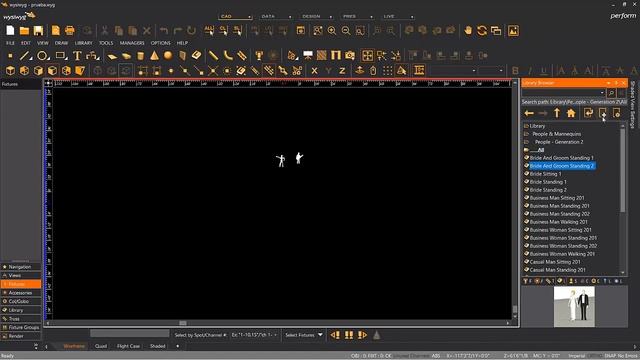Toggle the Underline text format button
Viewport: 640px width, 360px height.
pos(543,71)
